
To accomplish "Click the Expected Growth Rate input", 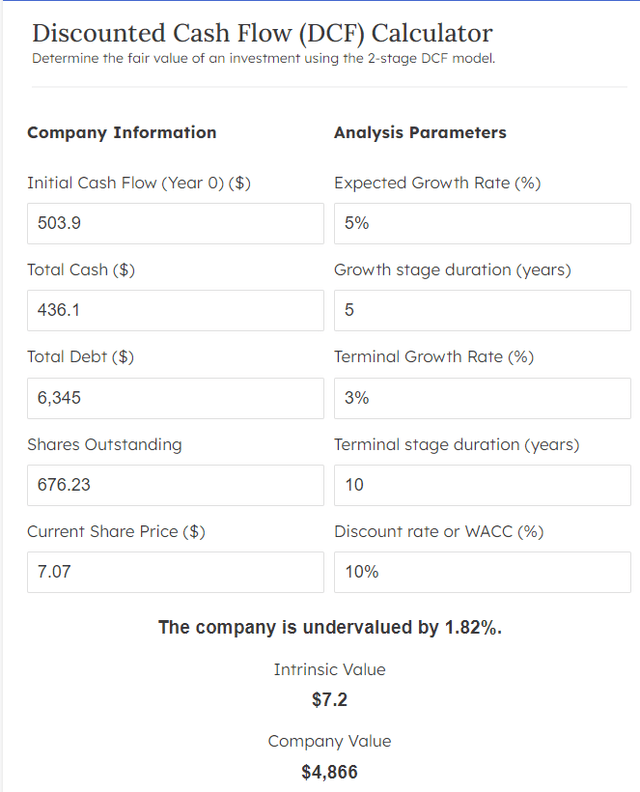I will pyautogui.click(x=482, y=223).
